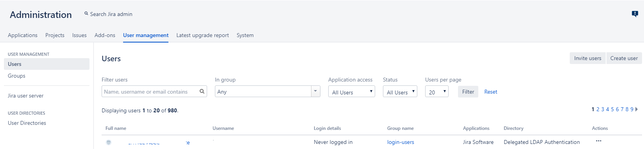Image resolution: width=644 pixels, height=149 pixels.
Task: Click Delegated LDAP Authentication cell
Action: click(542, 142)
